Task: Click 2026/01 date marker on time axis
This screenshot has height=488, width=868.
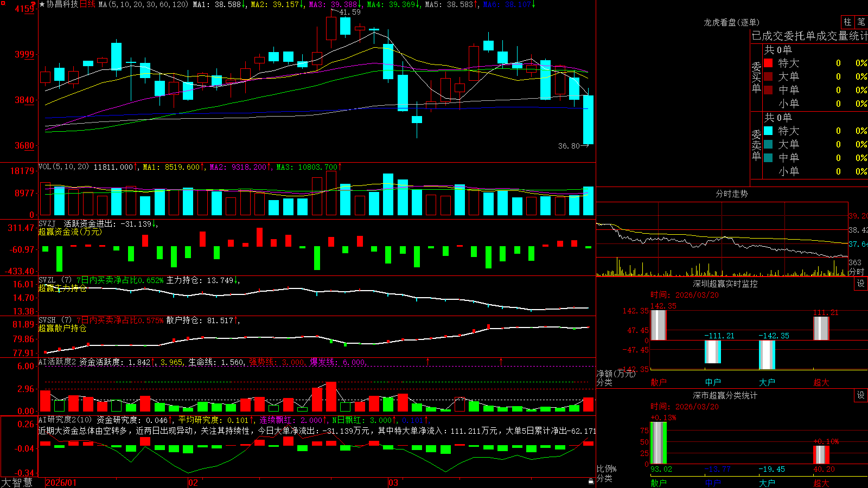Action: point(61,483)
